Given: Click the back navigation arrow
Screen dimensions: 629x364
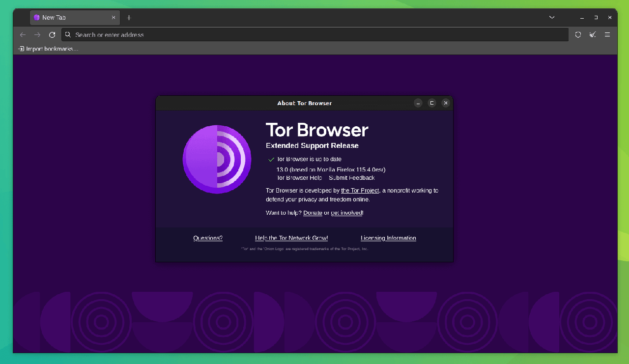Looking at the screenshot, I should [23, 35].
